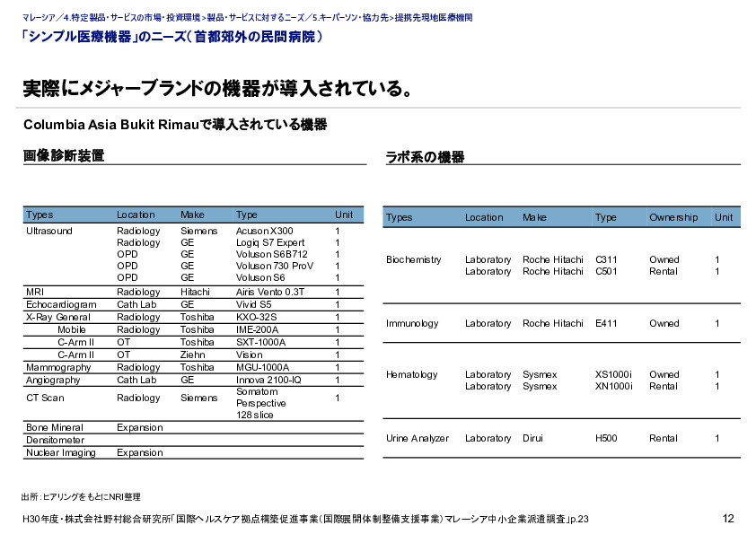756x534 pixels.
Task: Select source note 出所：ヒアリングをもとにNRI整理
Action: (81, 497)
